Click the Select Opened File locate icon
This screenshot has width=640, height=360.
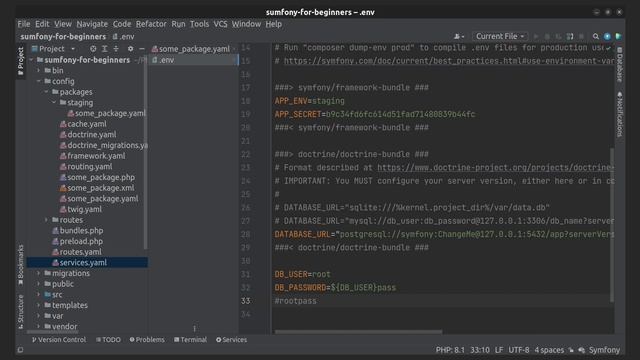93,49
